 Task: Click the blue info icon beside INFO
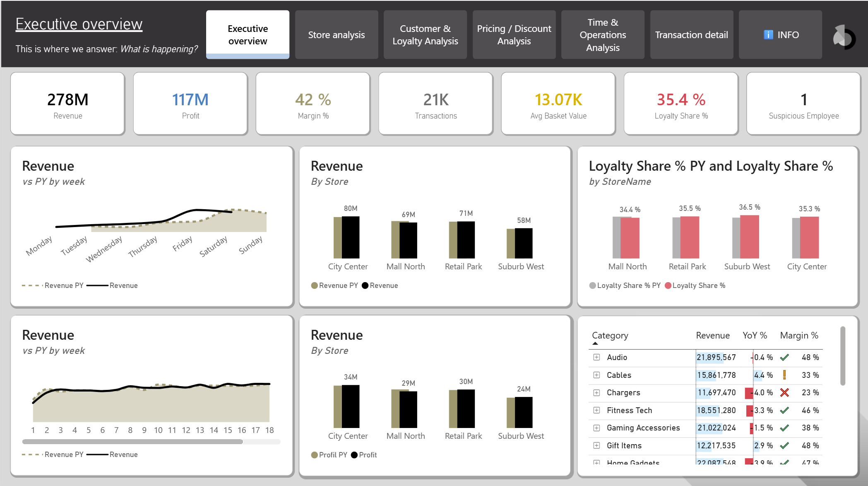768,35
